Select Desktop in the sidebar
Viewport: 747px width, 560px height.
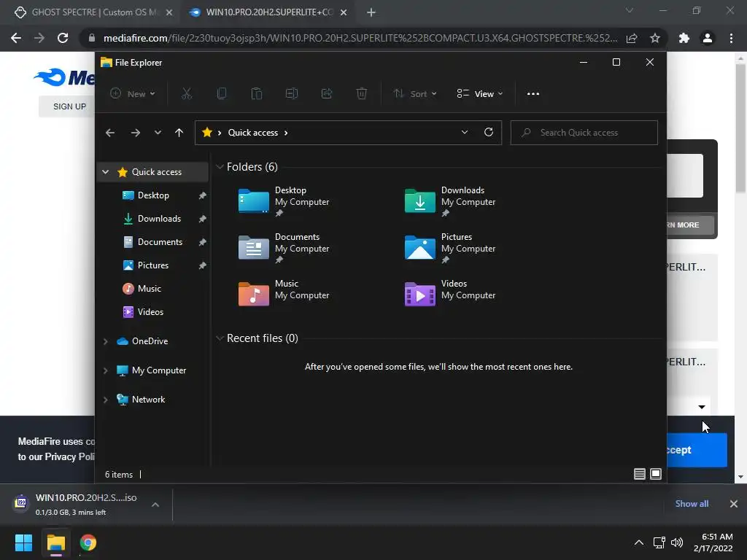153,195
